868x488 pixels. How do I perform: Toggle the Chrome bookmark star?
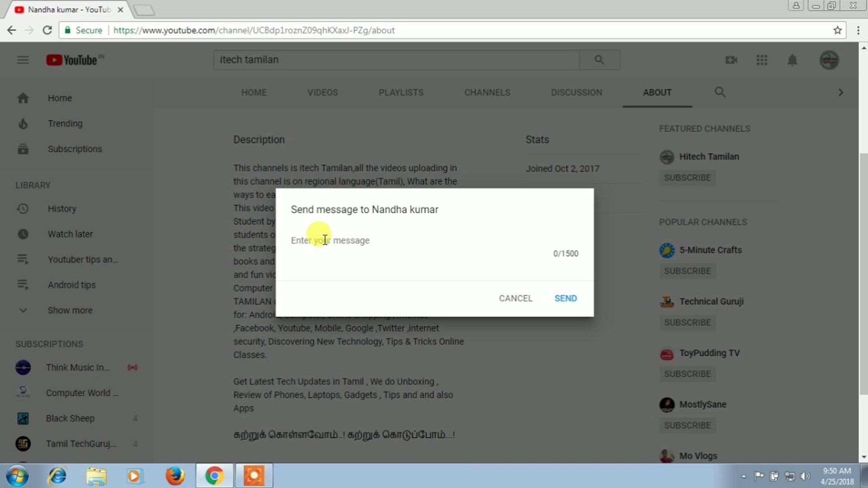point(838,30)
